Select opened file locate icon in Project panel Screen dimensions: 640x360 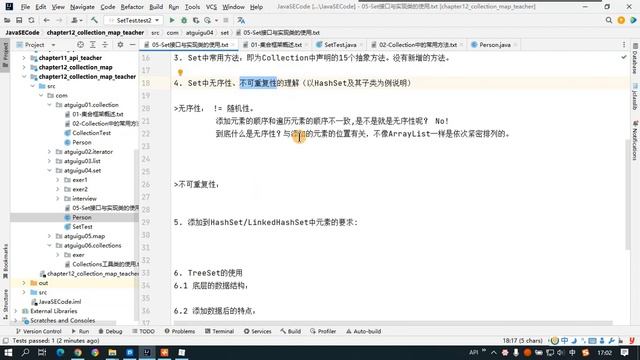(x=80, y=44)
